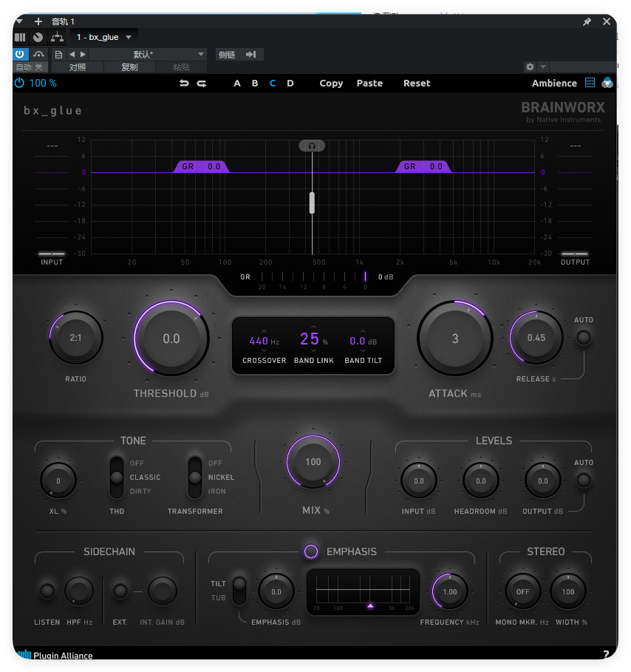Toggle the AUTO release button
The width and height of the screenshot is (631, 672).
pyautogui.click(x=583, y=338)
